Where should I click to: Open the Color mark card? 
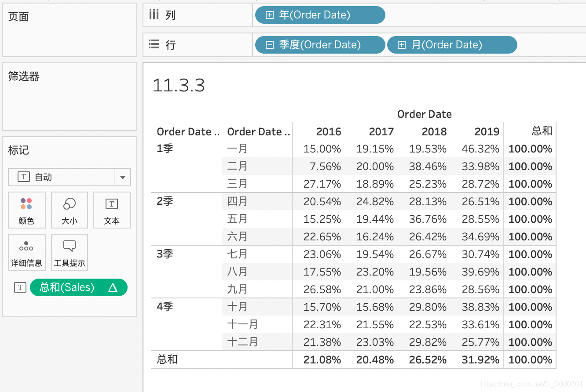pos(26,210)
